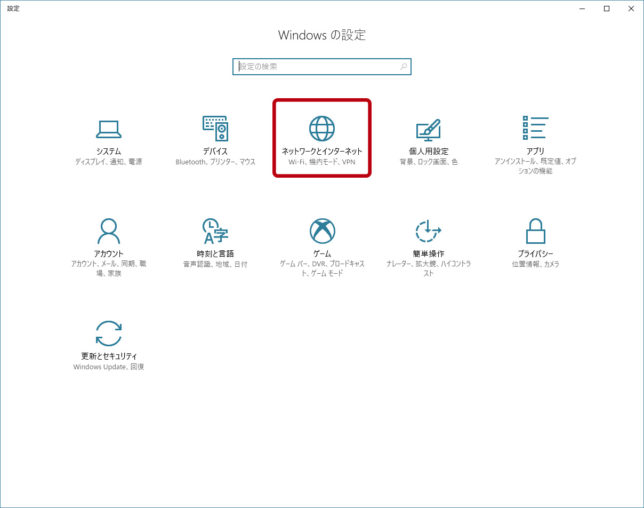Click the アプリ label text

[535, 151]
